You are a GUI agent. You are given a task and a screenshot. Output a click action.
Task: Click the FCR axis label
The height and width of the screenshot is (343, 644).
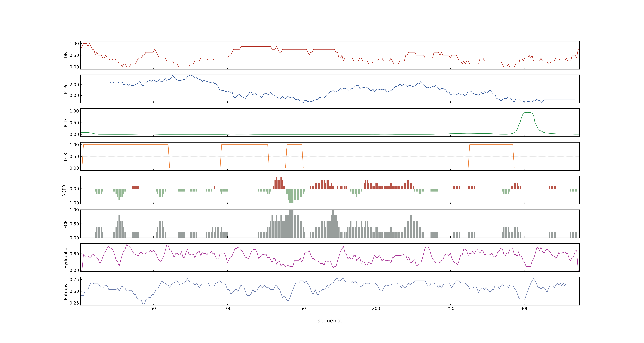click(66, 224)
